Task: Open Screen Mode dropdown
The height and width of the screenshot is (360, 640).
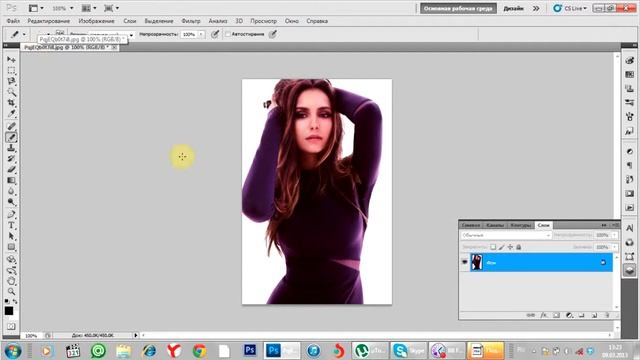Action: (x=111, y=8)
